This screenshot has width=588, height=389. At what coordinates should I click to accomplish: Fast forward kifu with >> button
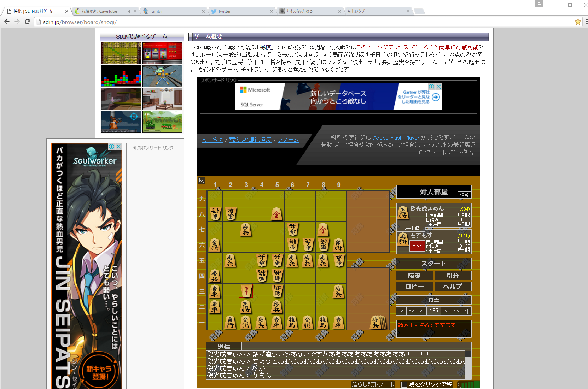(456, 311)
